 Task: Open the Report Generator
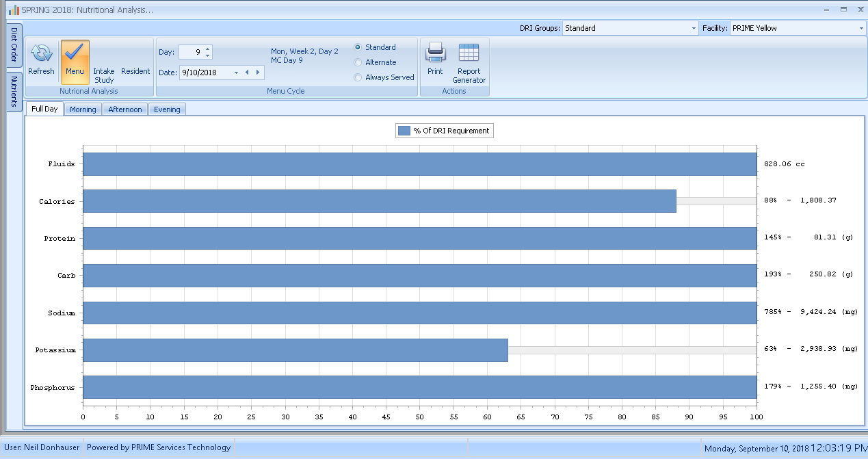point(469,53)
